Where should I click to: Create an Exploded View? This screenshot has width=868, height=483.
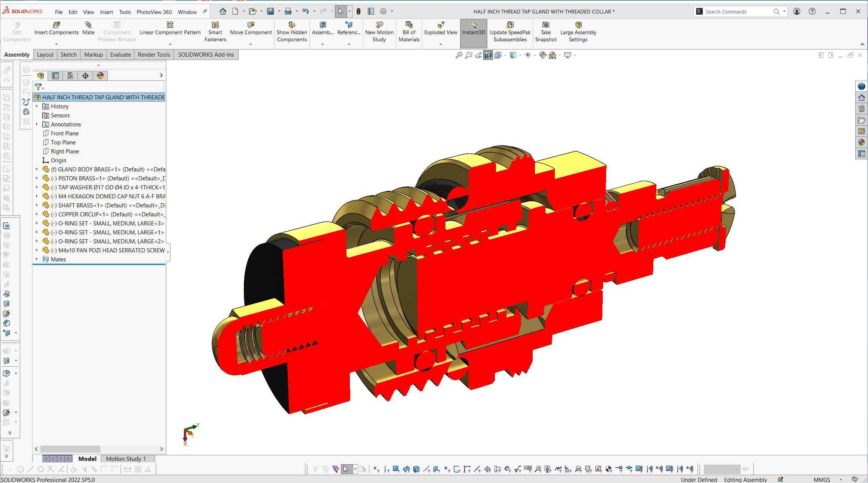point(441,28)
